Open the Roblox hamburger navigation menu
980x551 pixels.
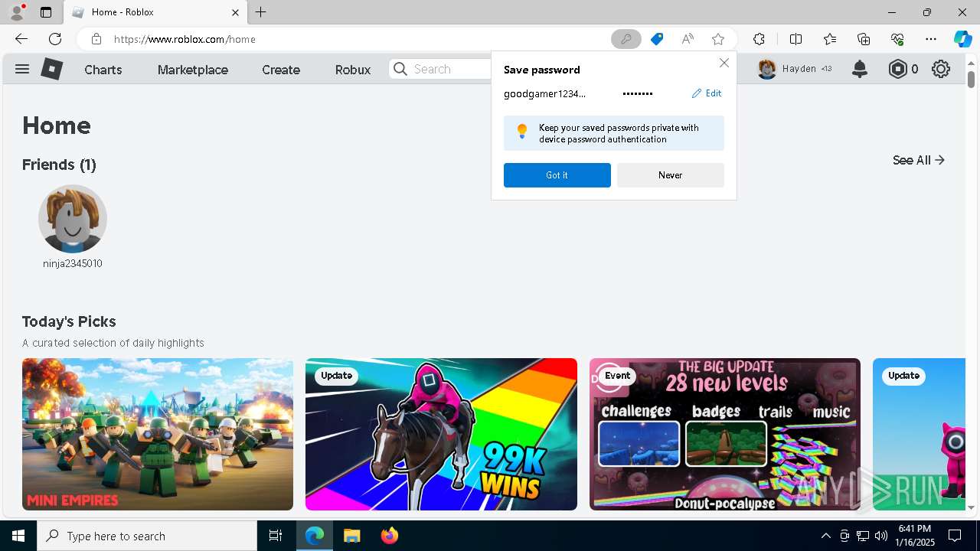22,69
